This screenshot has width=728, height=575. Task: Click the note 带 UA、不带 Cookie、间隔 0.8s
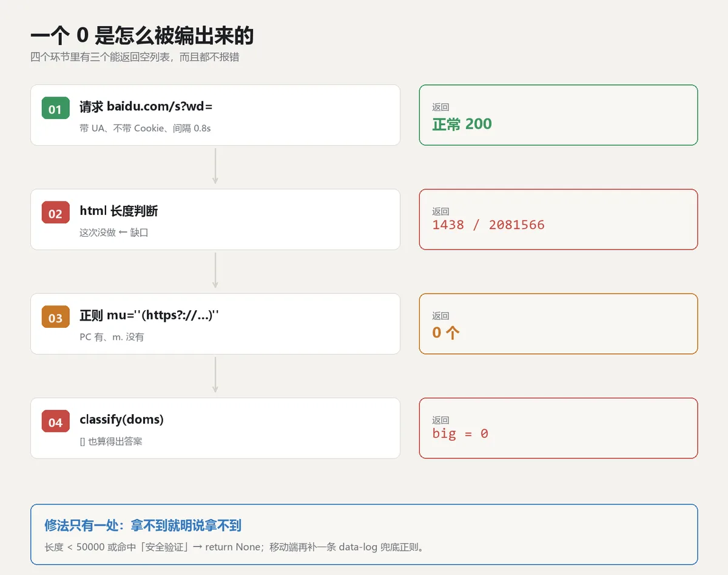click(145, 128)
